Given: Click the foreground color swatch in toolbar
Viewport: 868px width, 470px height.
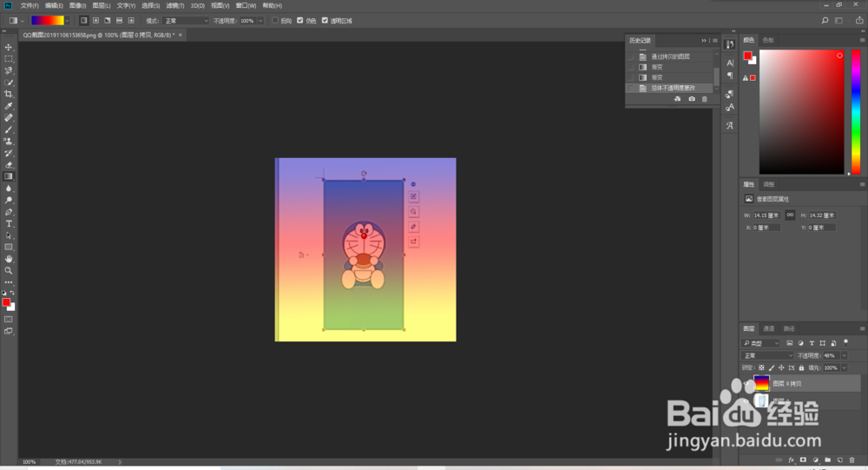Looking at the screenshot, I should click(6, 302).
